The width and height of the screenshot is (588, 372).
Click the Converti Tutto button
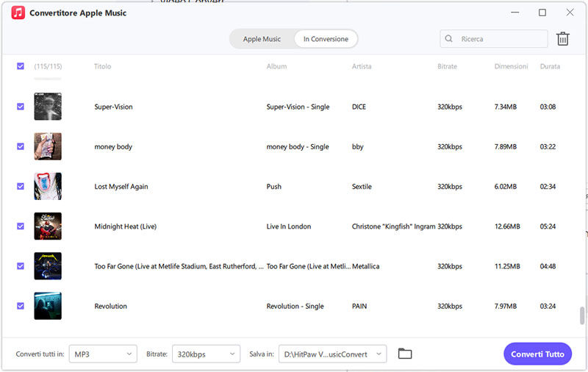[x=537, y=354]
